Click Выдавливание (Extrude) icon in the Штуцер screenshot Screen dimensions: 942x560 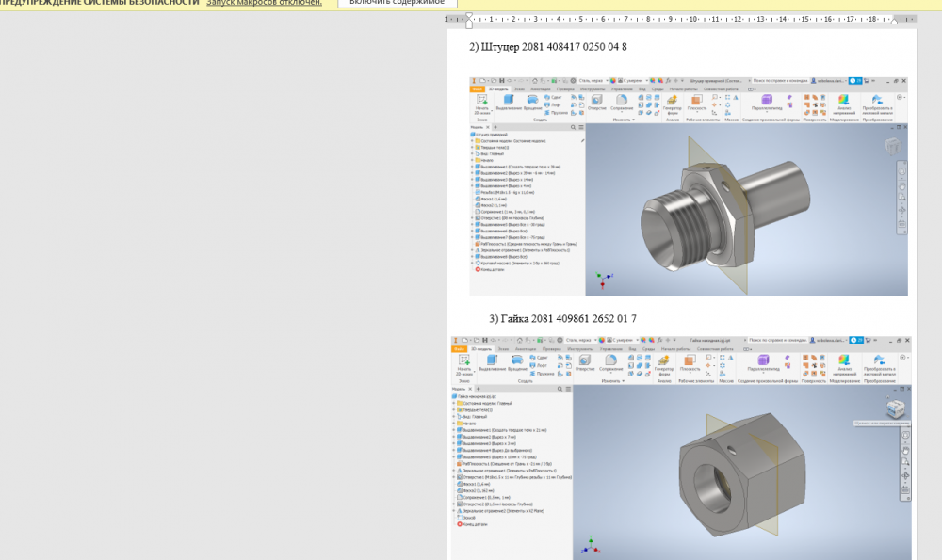508,102
